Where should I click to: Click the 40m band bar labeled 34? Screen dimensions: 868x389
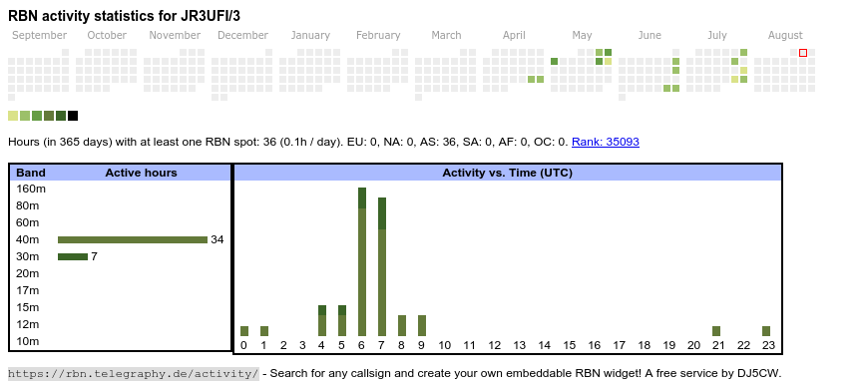(x=133, y=239)
